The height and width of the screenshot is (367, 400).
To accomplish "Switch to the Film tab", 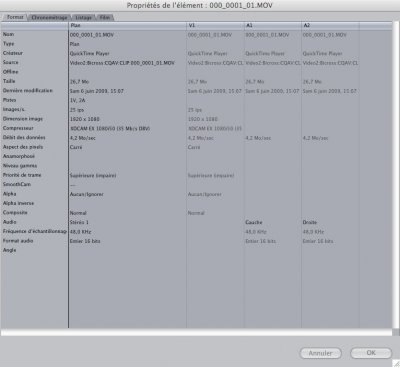I will tap(105, 17).
